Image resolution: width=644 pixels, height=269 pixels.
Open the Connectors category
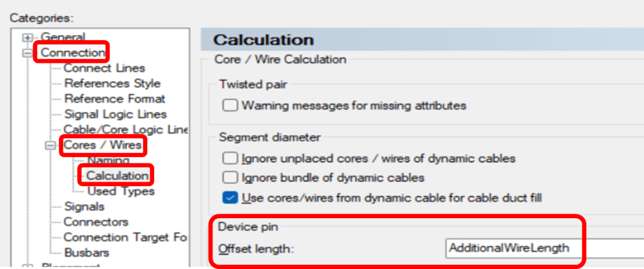[x=96, y=221]
